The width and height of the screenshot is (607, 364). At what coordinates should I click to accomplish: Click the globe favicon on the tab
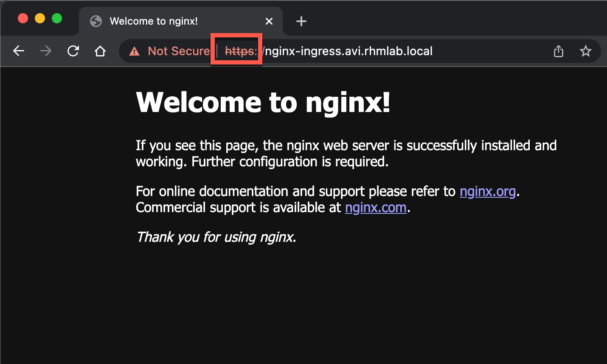tap(96, 21)
